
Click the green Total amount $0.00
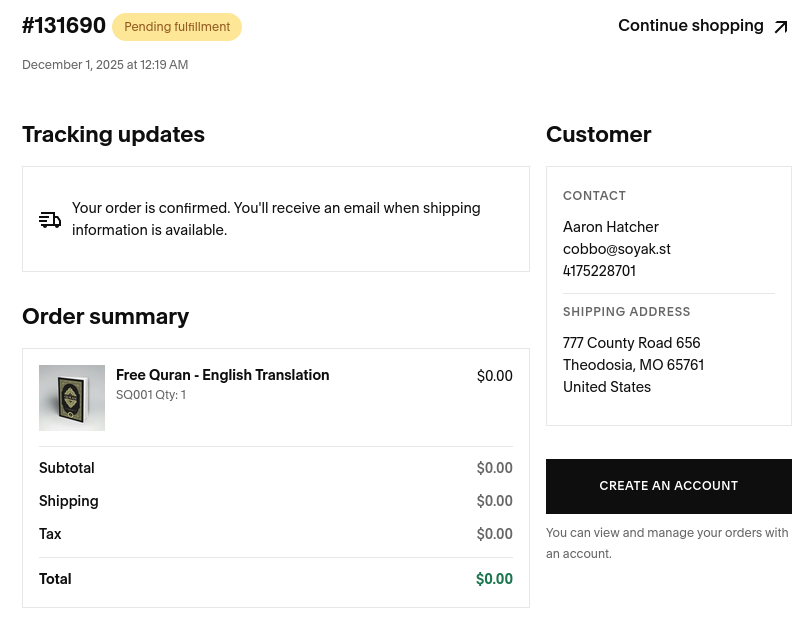[494, 579]
